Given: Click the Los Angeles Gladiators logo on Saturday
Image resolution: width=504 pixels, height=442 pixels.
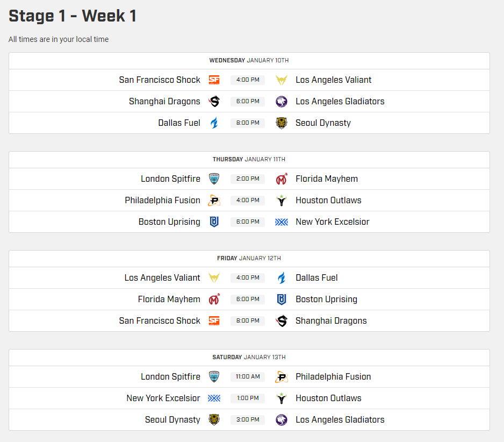Looking at the screenshot, I should (x=282, y=420).
